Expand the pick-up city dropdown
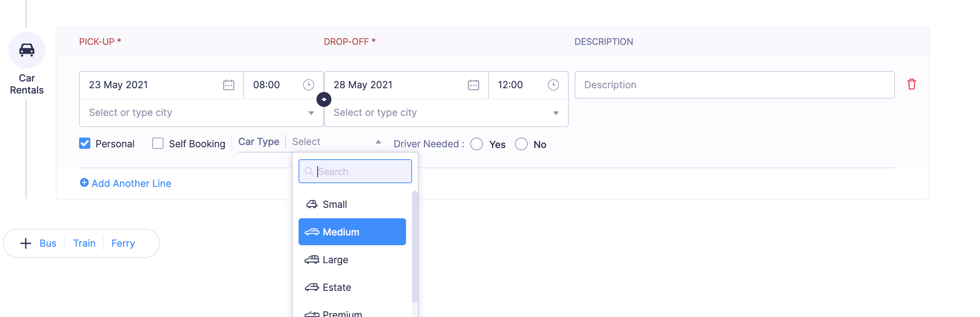Image resolution: width=980 pixels, height=317 pixels. coord(311,113)
